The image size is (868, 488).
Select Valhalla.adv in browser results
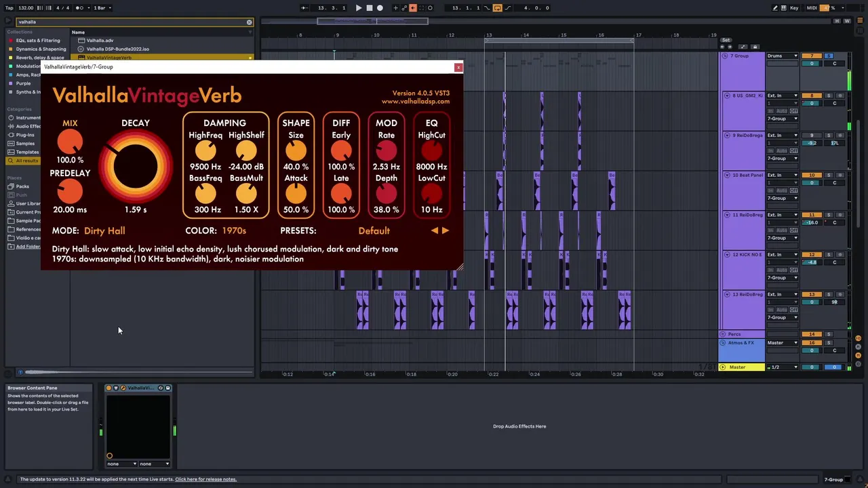click(x=100, y=41)
